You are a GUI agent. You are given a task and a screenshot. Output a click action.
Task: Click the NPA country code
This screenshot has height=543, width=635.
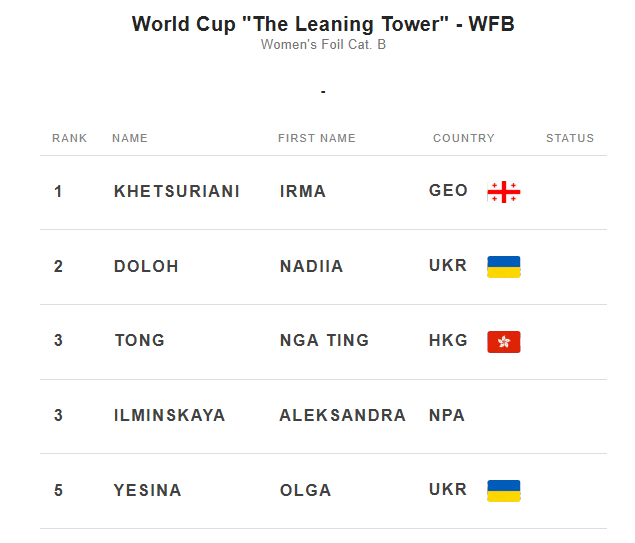pyautogui.click(x=447, y=415)
